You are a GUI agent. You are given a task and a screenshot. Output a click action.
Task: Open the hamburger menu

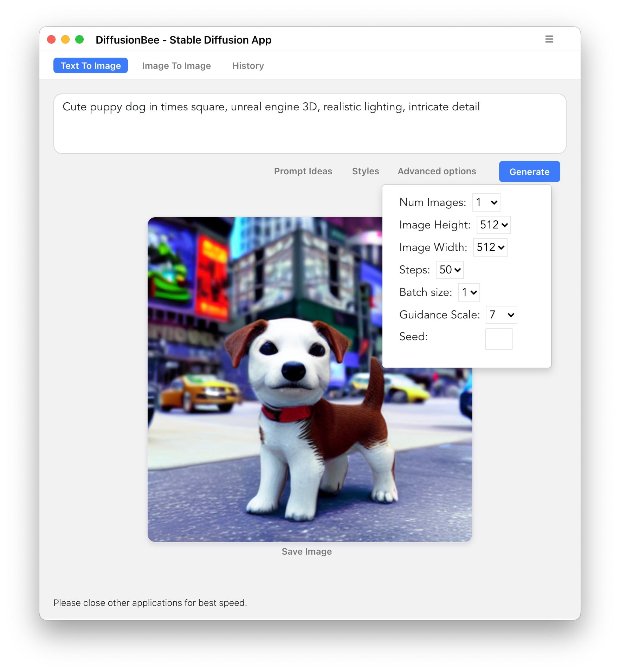549,39
